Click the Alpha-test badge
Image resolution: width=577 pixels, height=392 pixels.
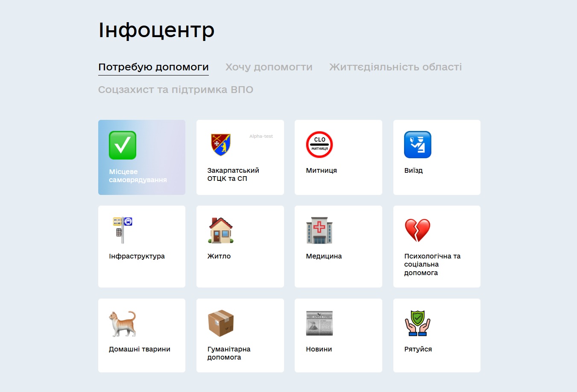click(261, 136)
